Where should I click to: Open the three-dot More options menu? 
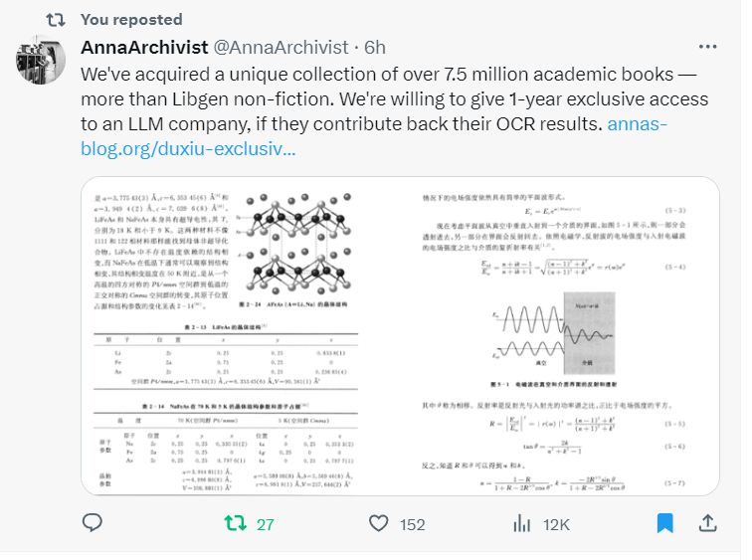point(706,48)
